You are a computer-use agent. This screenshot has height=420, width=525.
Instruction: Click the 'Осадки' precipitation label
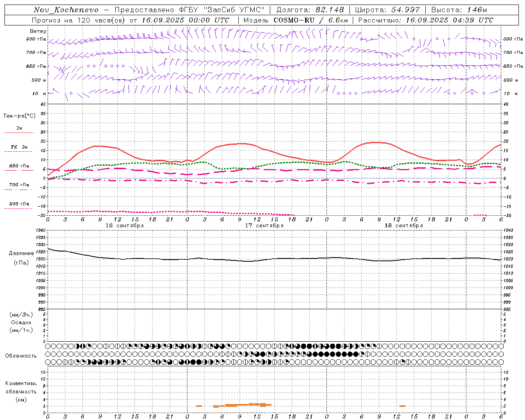click(21, 322)
